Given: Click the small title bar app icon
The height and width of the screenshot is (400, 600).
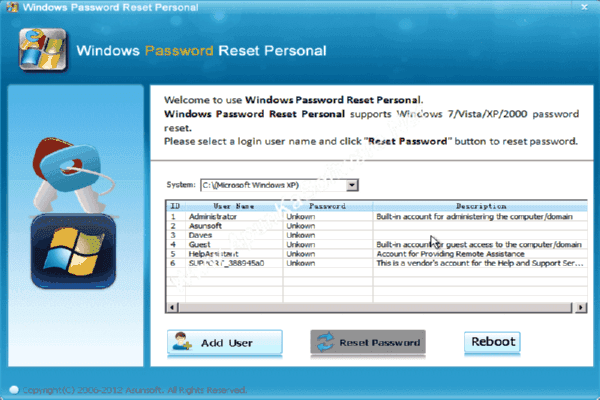Looking at the screenshot, I should tap(12, 7).
